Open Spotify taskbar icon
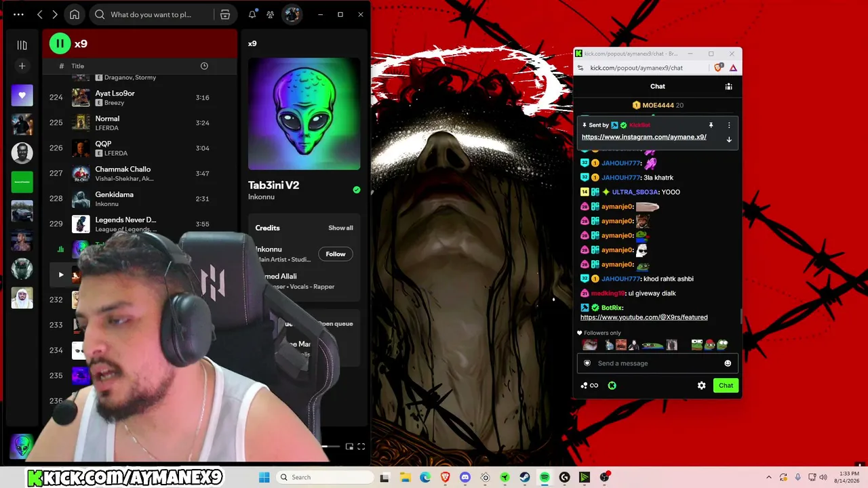 545,477
